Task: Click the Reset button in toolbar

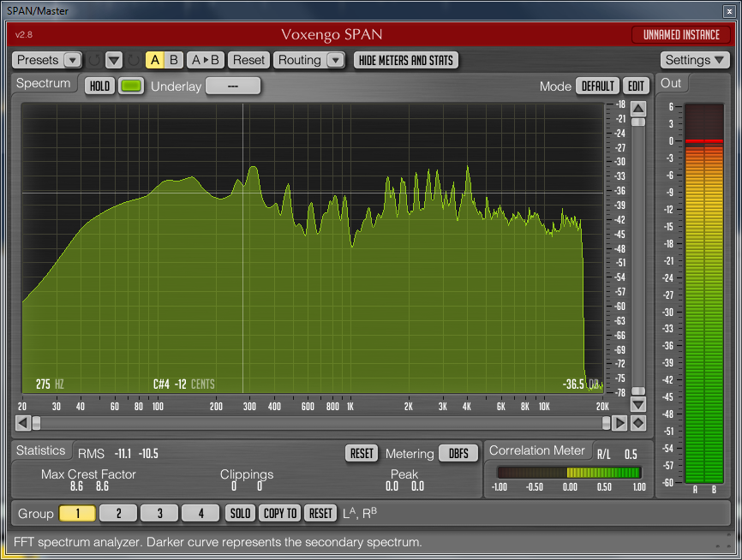Action: pos(249,60)
